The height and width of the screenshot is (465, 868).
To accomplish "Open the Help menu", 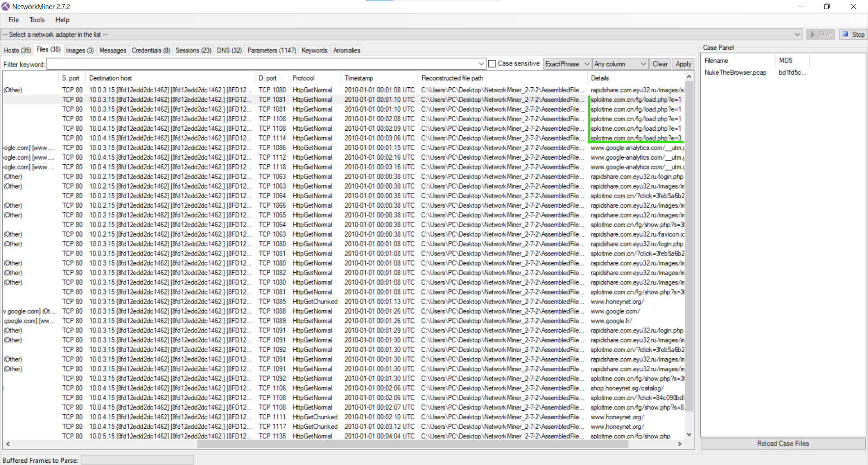I will tap(62, 20).
